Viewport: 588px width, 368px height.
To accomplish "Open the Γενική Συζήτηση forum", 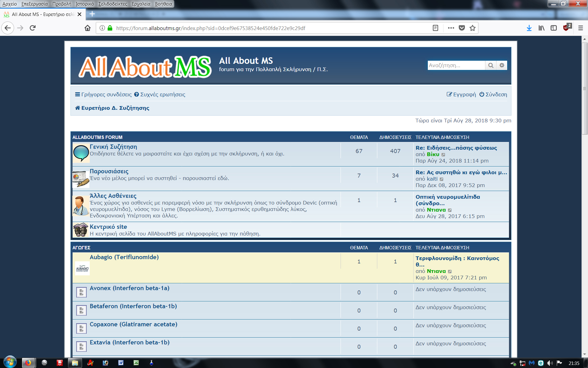I will (113, 147).
